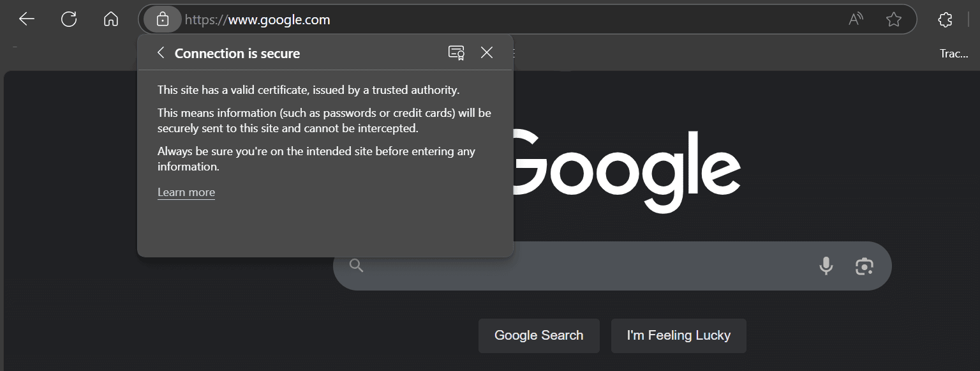Click the Google Search button
The width and height of the screenshot is (980, 371).
coord(538,335)
